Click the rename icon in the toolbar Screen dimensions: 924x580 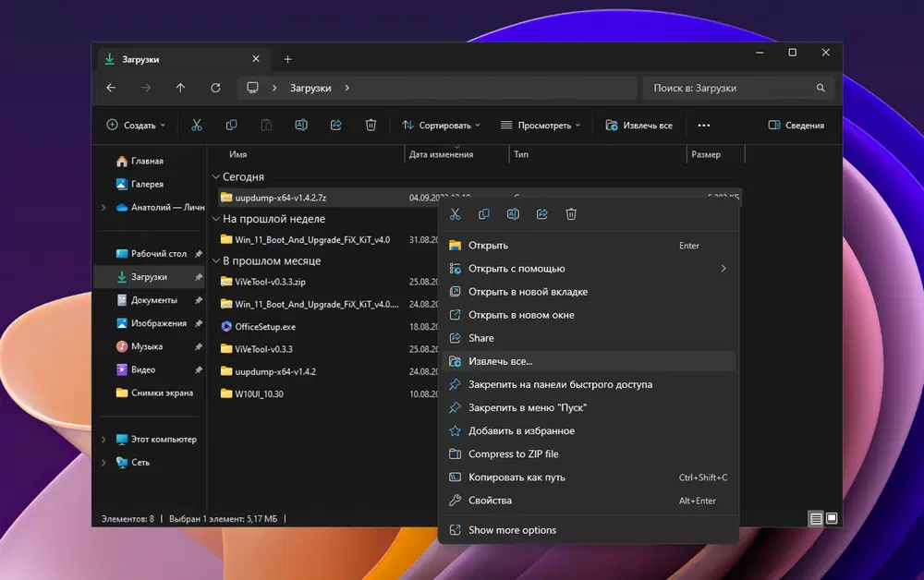[x=300, y=126]
